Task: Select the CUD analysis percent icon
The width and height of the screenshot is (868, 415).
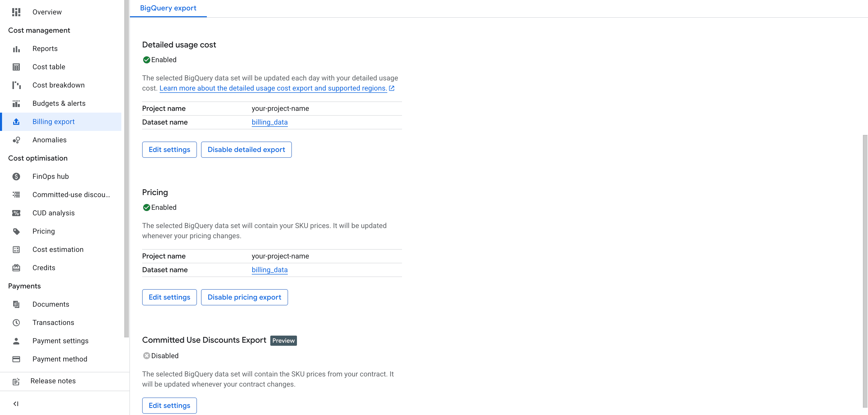Action: (16, 213)
